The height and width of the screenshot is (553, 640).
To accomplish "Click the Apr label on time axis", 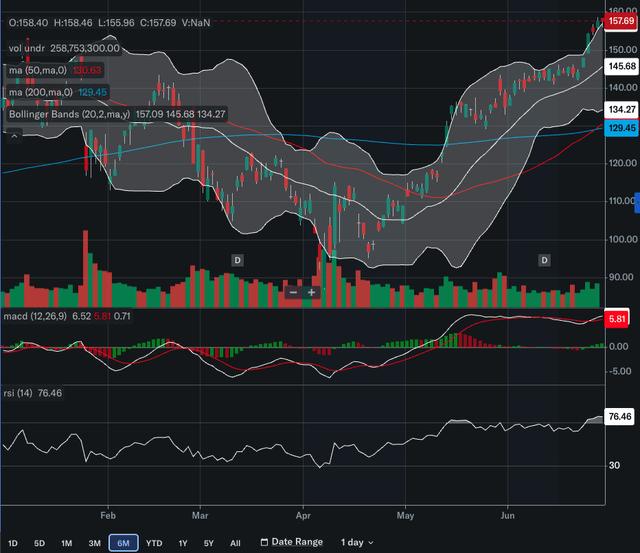I will click(303, 515).
